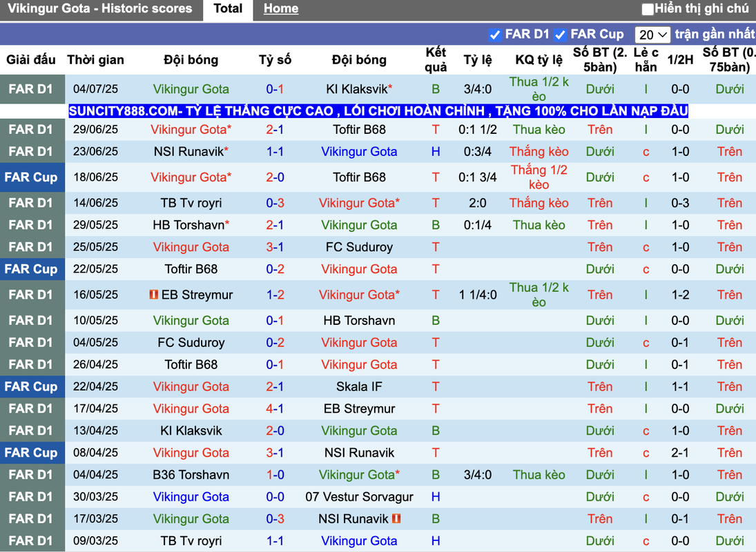
Task: Open the Total tab
Action: point(228,9)
